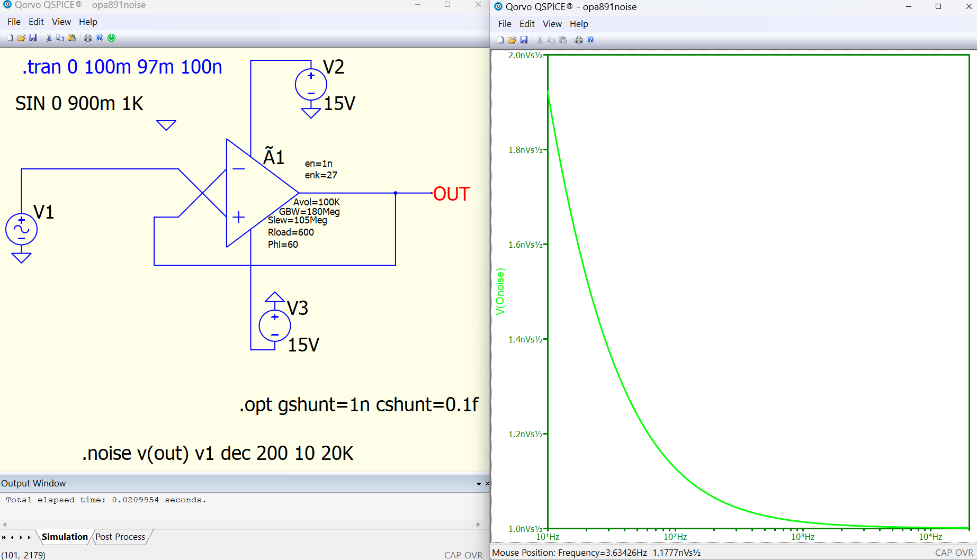Screen dimensions: 977x560
Task: Open a file via schematic folder icon
Action: (21, 38)
